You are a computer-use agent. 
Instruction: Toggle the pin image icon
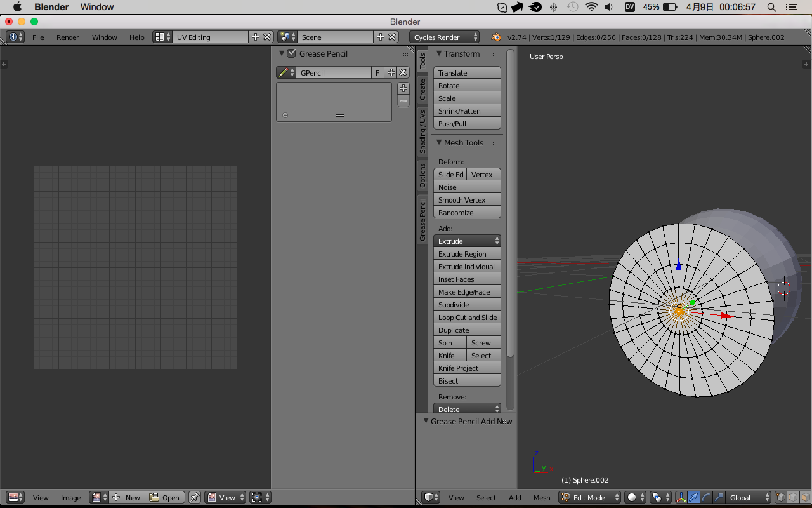point(195,497)
